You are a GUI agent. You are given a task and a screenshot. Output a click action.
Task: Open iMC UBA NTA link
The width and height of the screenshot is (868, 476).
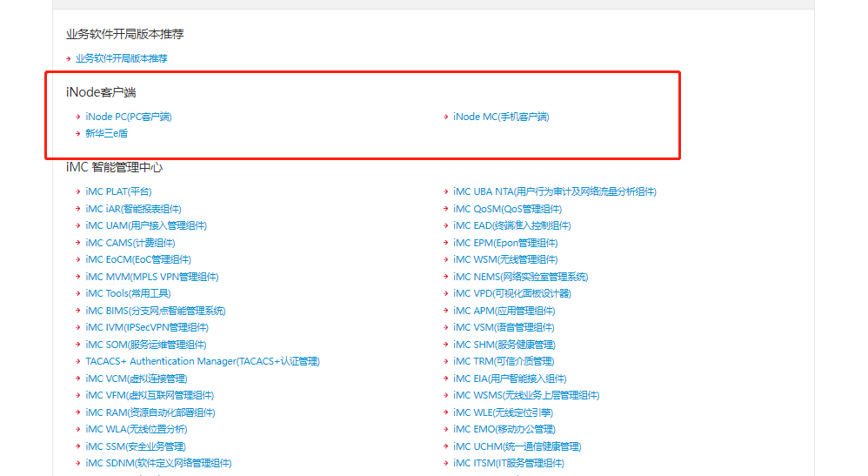tap(555, 191)
